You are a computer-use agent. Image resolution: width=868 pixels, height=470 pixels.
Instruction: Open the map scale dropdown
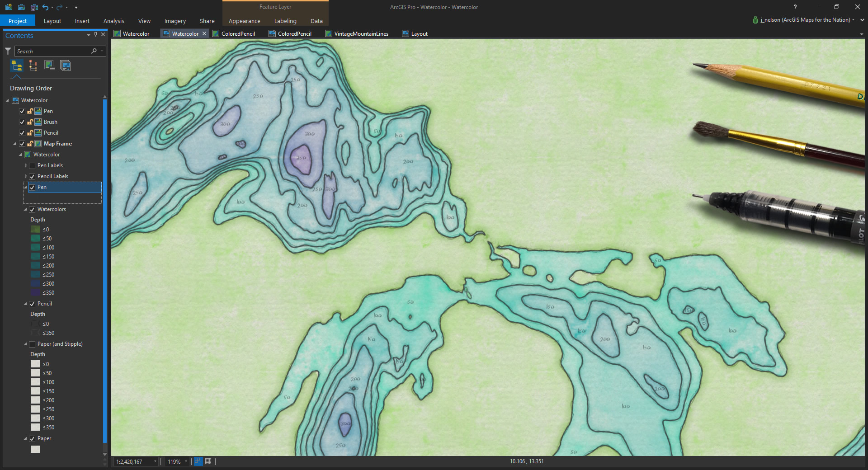click(155, 461)
